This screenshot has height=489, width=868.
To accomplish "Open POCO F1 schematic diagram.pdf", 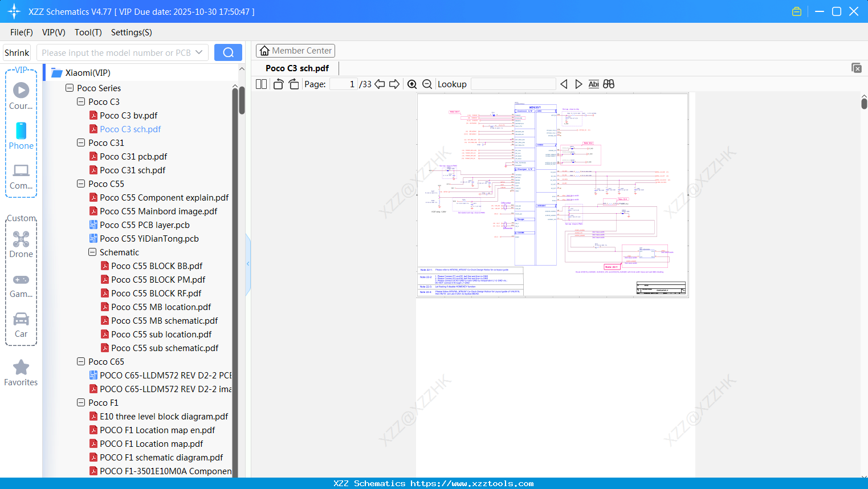I will coord(161,457).
